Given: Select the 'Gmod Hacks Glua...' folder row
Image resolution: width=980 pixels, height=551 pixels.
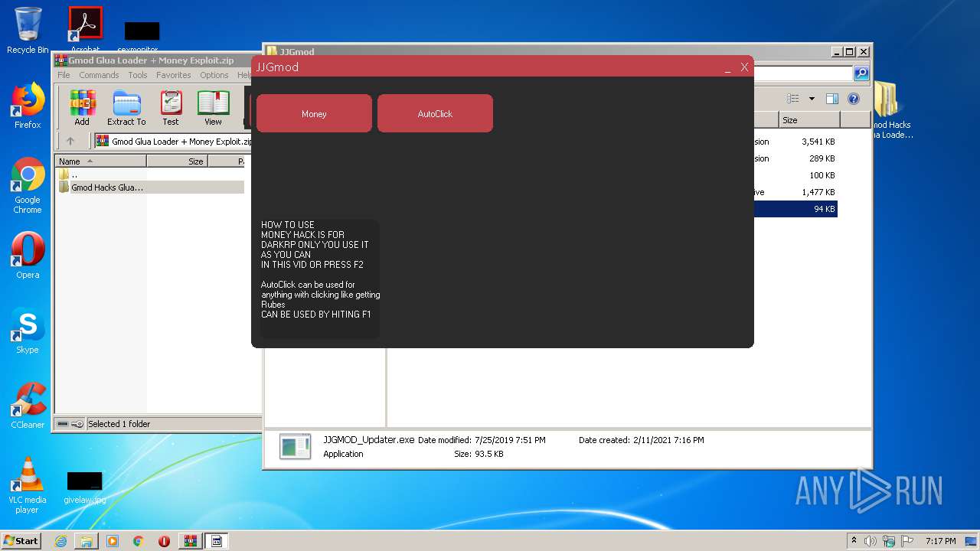Looking at the screenshot, I should pyautogui.click(x=151, y=187).
